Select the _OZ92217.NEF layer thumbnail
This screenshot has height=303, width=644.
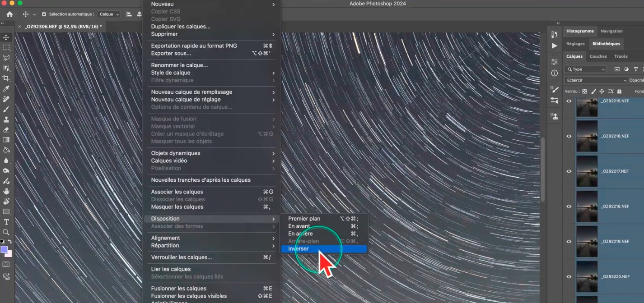tap(587, 171)
